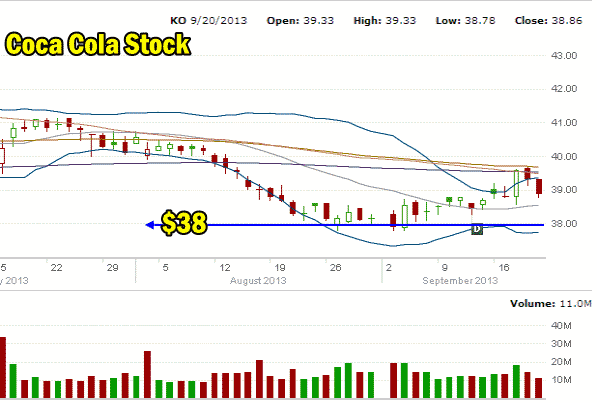Click the Volume: 11.0M readout
This screenshot has width=597, height=403.
(551, 304)
